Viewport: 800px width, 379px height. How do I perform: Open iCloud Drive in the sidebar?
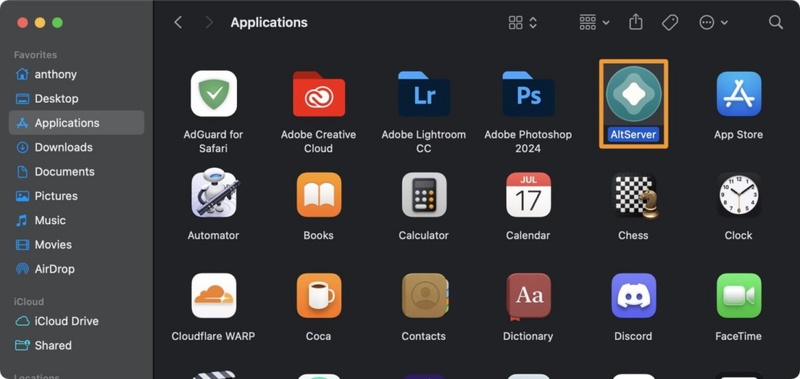pyautogui.click(x=77, y=321)
